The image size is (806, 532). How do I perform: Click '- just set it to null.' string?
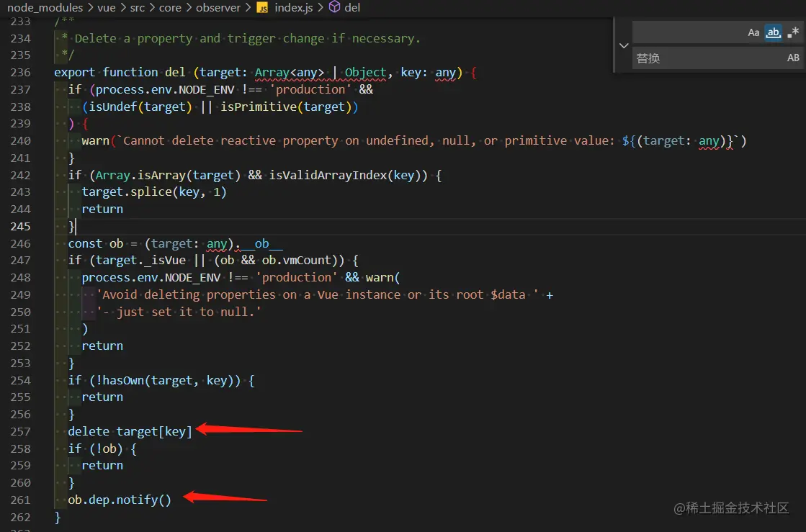coord(179,312)
